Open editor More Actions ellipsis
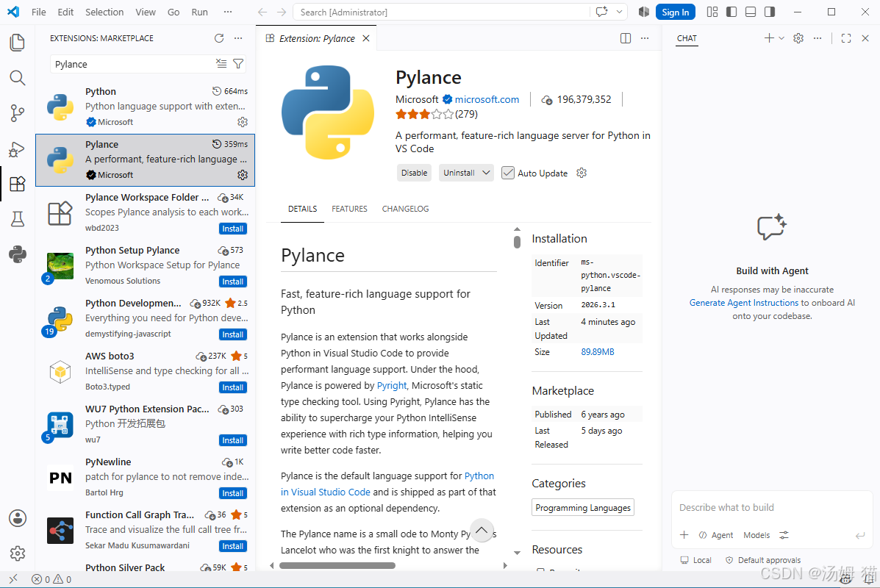This screenshot has height=588, width=880. [644, 38]
